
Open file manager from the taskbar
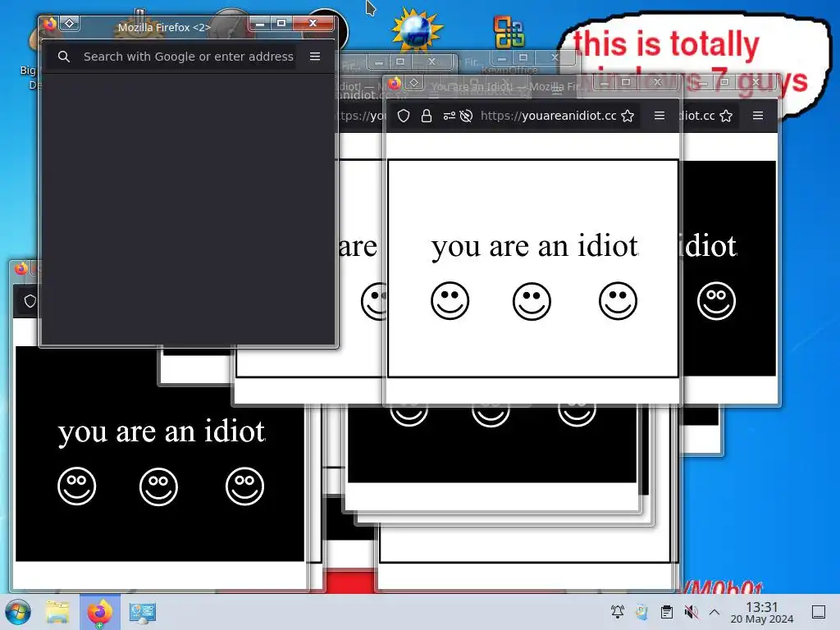(57, 612)
